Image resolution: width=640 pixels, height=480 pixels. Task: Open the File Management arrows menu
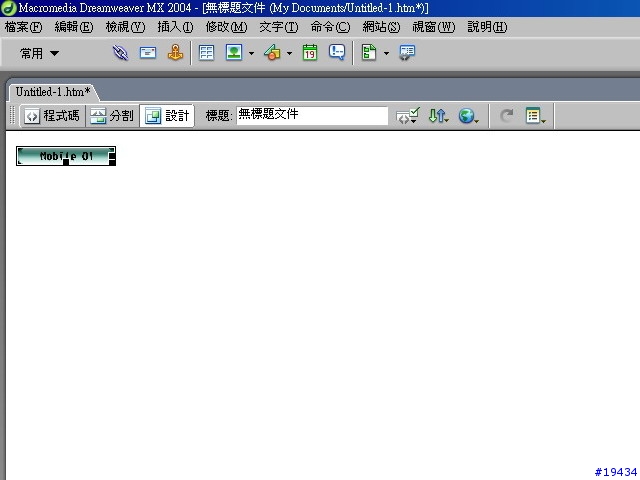[x=439, y=116]
